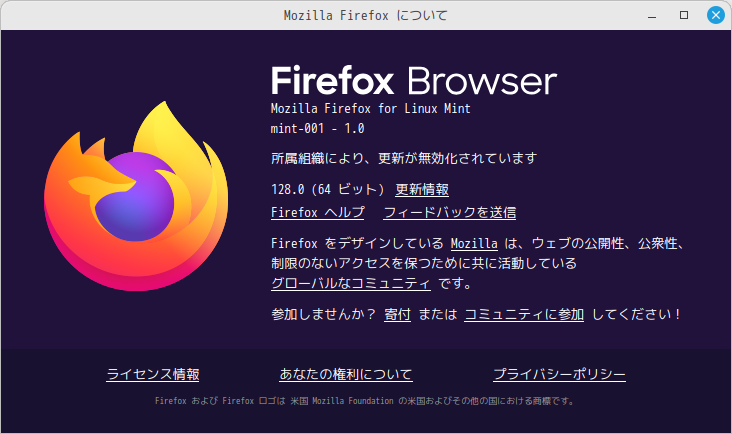
Task: Click the text 所属組織により、更新が無効化されています
Action: pyautogui.click(x=404, y=158)
